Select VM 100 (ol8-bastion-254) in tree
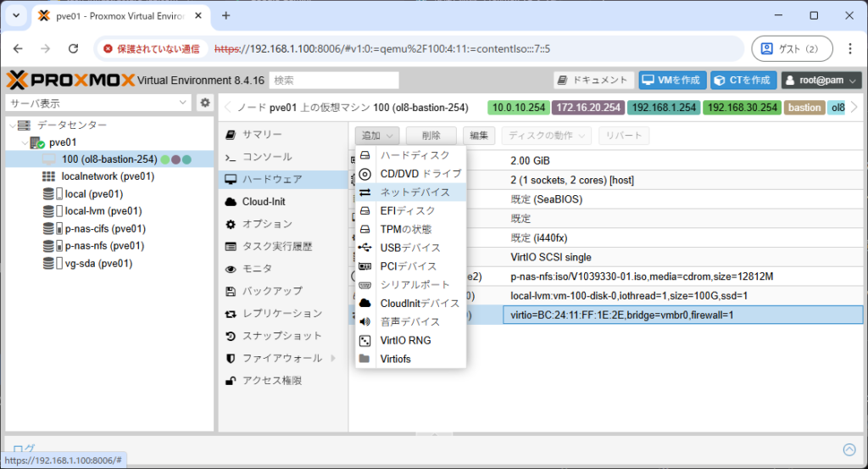This screenshot has width=868, height=469. [x=109, y=159]
